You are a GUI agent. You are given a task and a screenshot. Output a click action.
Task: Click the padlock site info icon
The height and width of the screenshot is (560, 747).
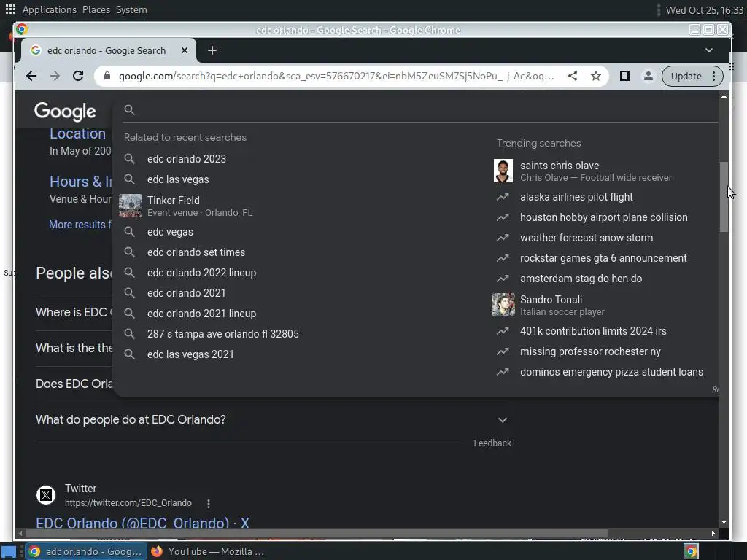(x=107, y=76)
